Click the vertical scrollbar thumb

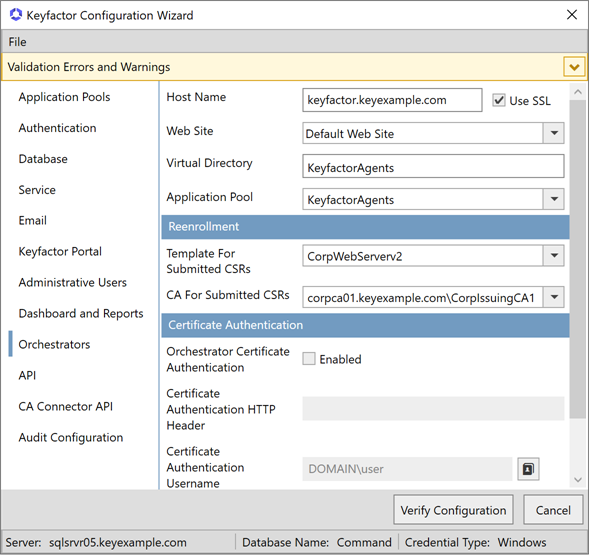tap(578, 259)
